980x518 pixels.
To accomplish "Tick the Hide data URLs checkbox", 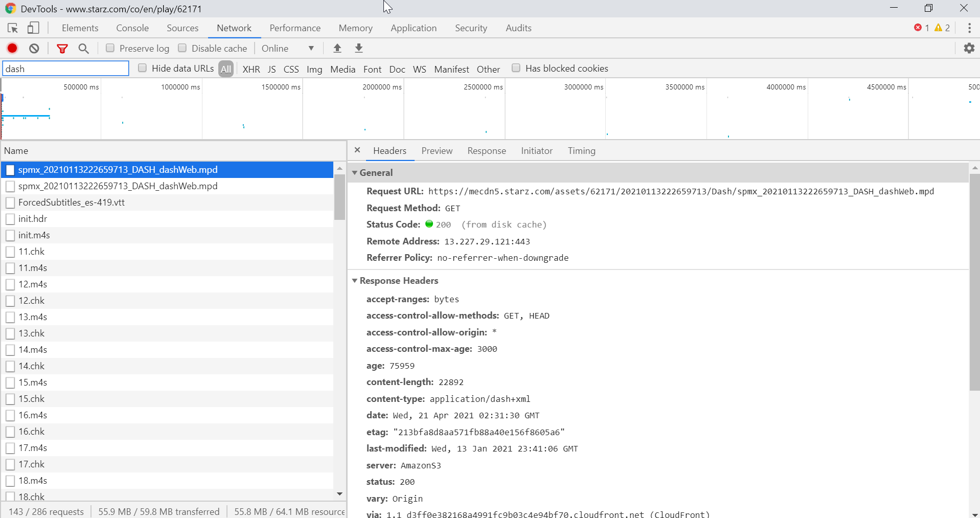I will tap(143, 68).
